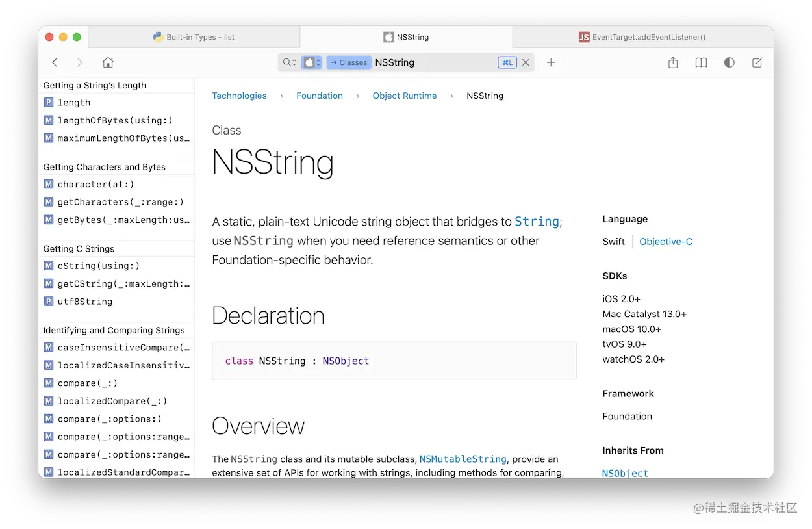Viewport: 812px width, 529px height.
Task: Click the iOS 2.0+ SDK entry
Action: (622, 299)
